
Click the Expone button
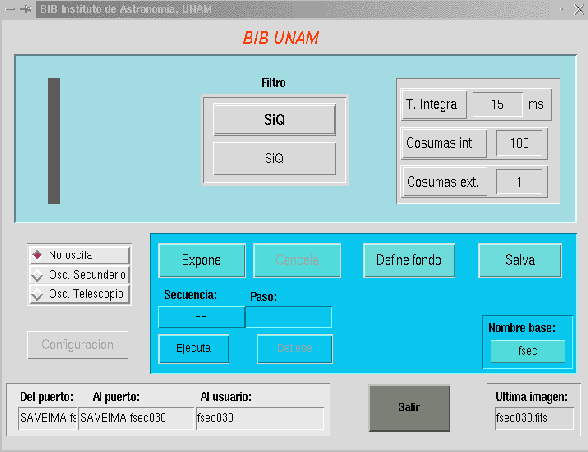(202, 260)
